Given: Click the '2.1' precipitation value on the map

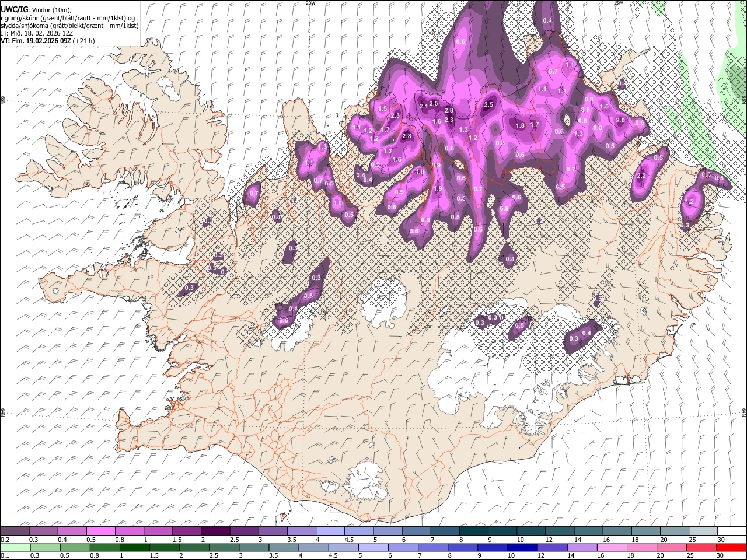Looking at the screenshot, I should pos(424,106).
